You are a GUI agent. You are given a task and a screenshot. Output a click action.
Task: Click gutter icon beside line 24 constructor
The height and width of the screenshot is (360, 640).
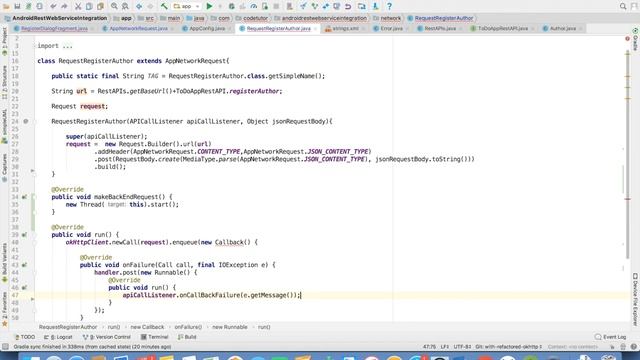pyautogui.click(x=26, y=121)
